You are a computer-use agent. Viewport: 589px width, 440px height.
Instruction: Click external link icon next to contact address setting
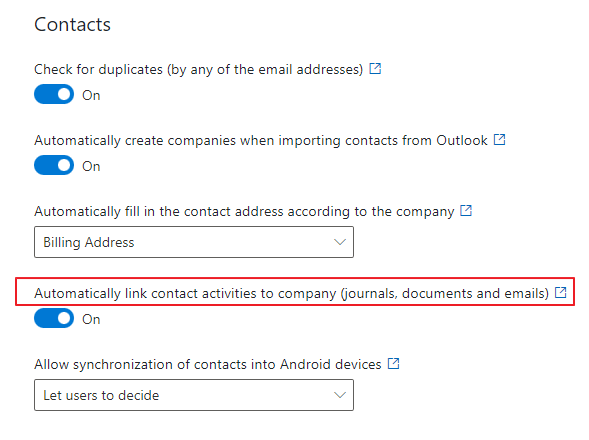click(x=466, y=211)
